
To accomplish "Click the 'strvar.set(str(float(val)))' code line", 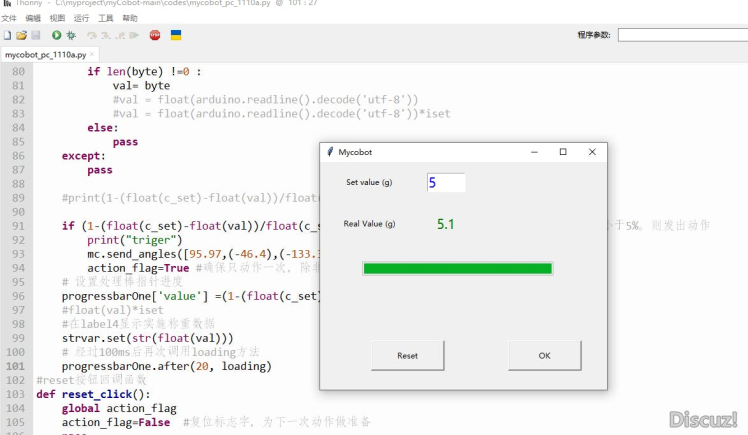I will pyautogui.click(x=147, y=338).
